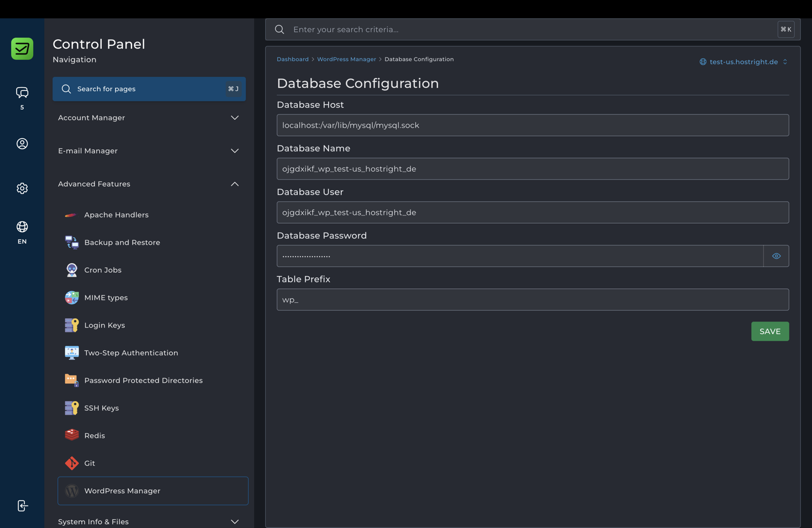Open the user account profile icon

(x=22, y=144)
